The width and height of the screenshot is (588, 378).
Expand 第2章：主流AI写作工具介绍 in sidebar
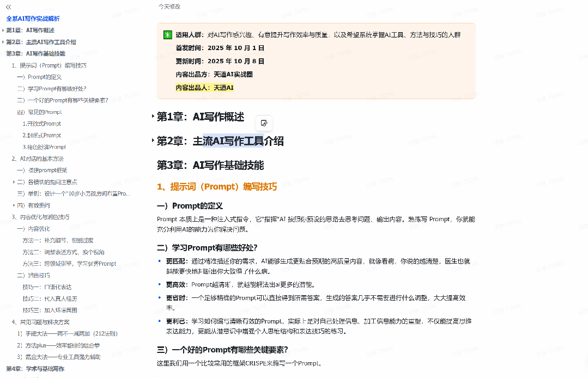click(x=4, y=41)
